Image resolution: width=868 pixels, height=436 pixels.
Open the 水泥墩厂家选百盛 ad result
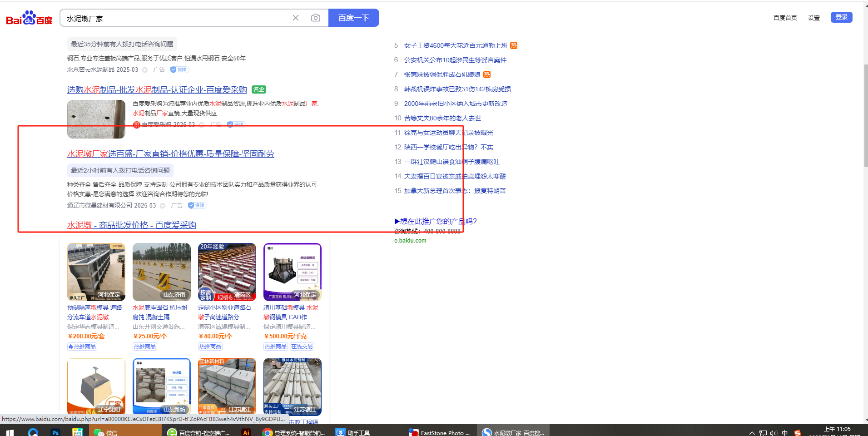[x=171, y=154]
